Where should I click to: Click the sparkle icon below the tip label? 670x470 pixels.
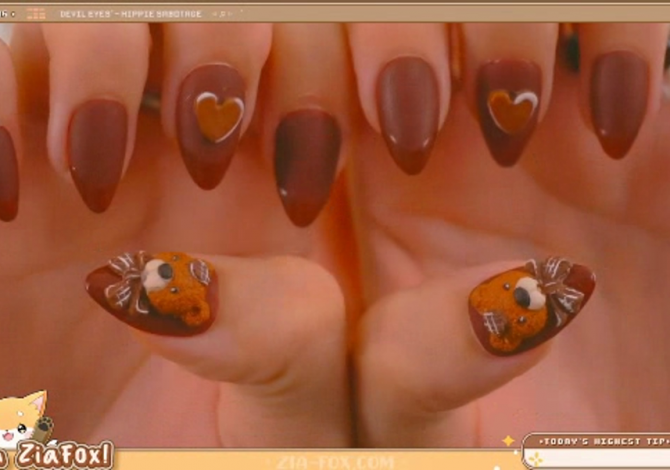[536, 460]
